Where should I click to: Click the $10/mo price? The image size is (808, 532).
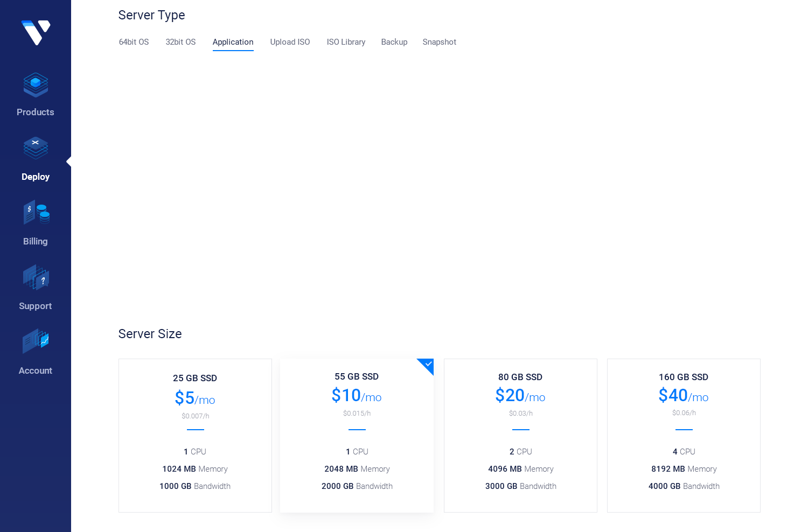click(357, 396)
